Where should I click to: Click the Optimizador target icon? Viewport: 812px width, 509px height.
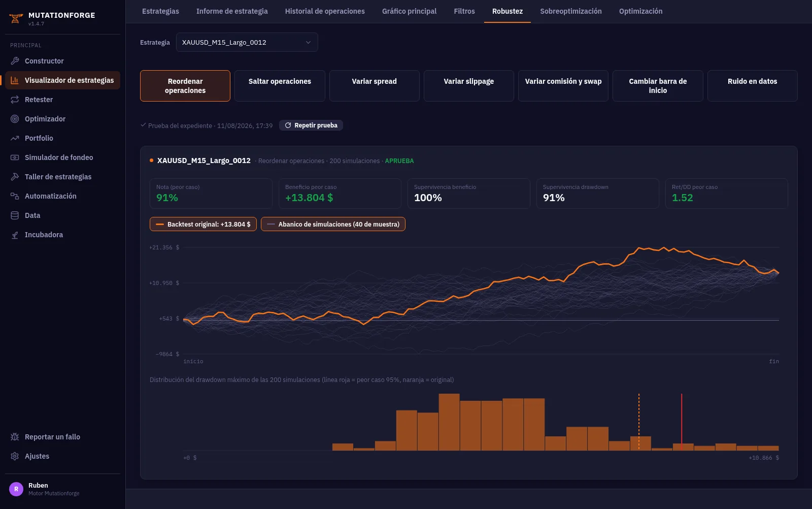pyautogui.click(x=15, y=119)
